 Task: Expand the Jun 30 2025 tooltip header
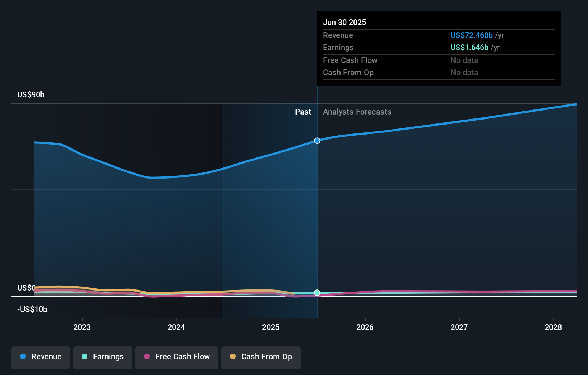(344, 22)
